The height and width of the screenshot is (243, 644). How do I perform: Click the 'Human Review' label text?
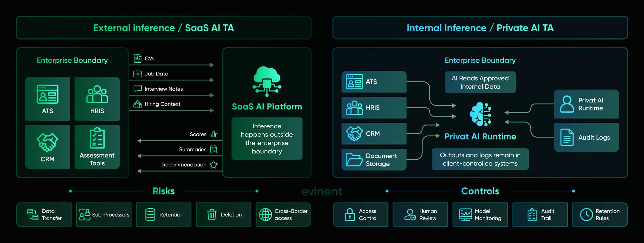(428, 215)
